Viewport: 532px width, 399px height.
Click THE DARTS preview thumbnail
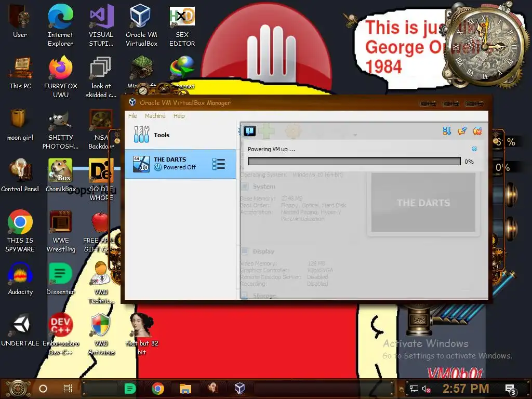click(x=423, y=203)
